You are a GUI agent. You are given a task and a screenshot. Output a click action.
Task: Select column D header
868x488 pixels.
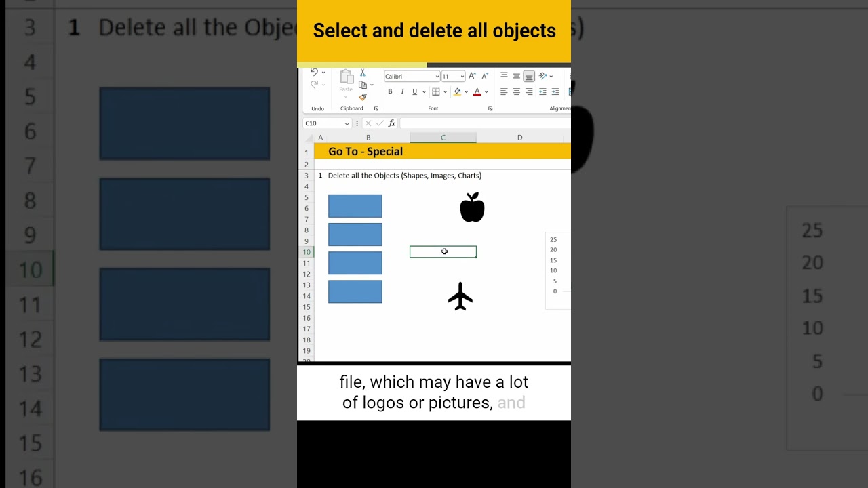[520, 138]
